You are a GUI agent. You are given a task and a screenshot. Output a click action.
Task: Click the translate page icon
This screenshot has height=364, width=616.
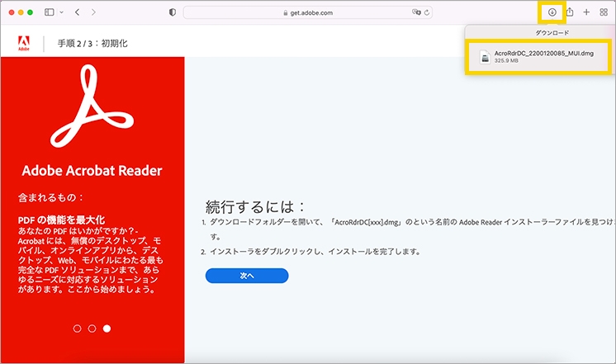(x=416, y=12)
